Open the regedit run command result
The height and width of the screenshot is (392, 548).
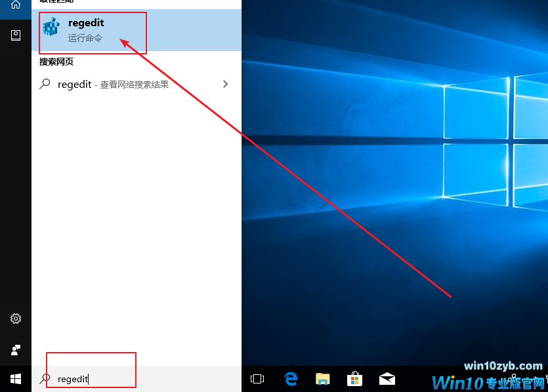137,30
